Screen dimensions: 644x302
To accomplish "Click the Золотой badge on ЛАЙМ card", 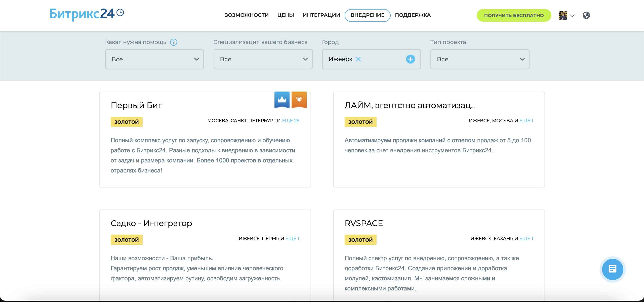I will coord(360,122).
